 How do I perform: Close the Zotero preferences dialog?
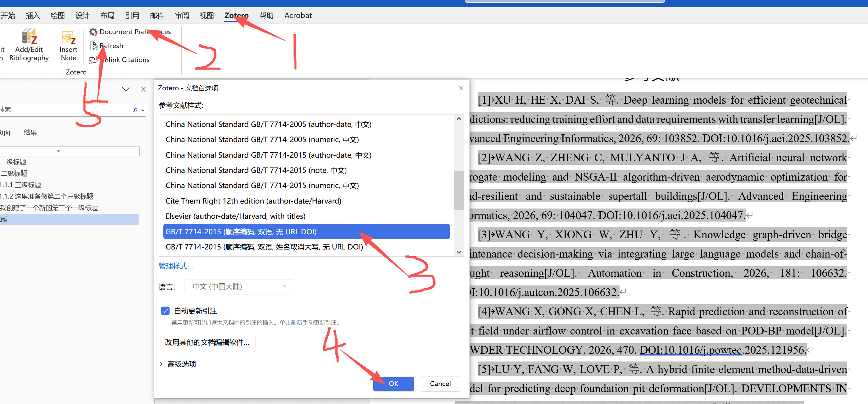click(460, 88)
